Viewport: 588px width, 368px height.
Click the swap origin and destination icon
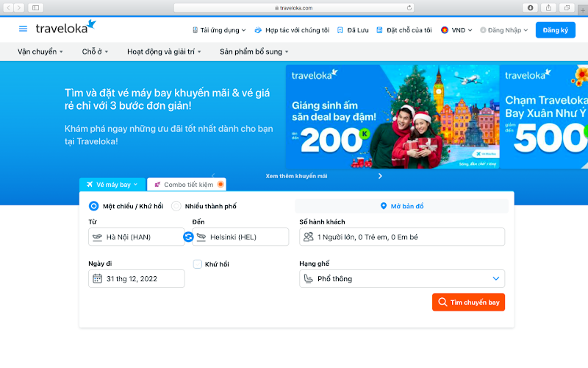[x=188, y=236]
